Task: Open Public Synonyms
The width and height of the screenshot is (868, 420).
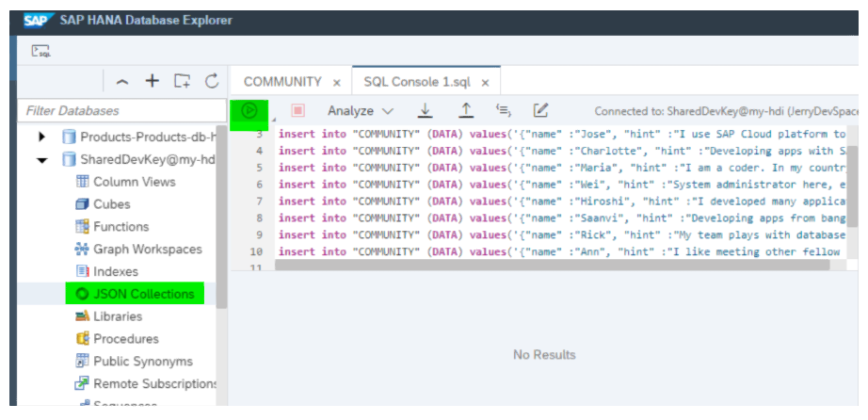Action: [x=143, y=362]
